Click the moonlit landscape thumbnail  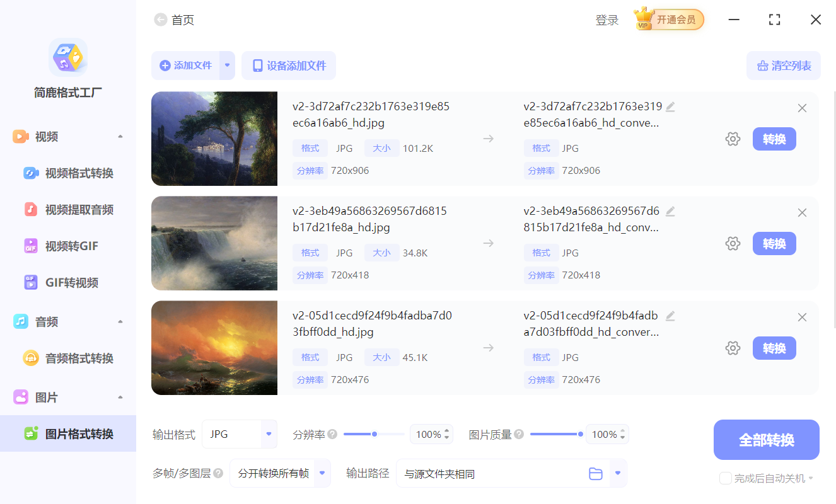(x=214, y=139)
